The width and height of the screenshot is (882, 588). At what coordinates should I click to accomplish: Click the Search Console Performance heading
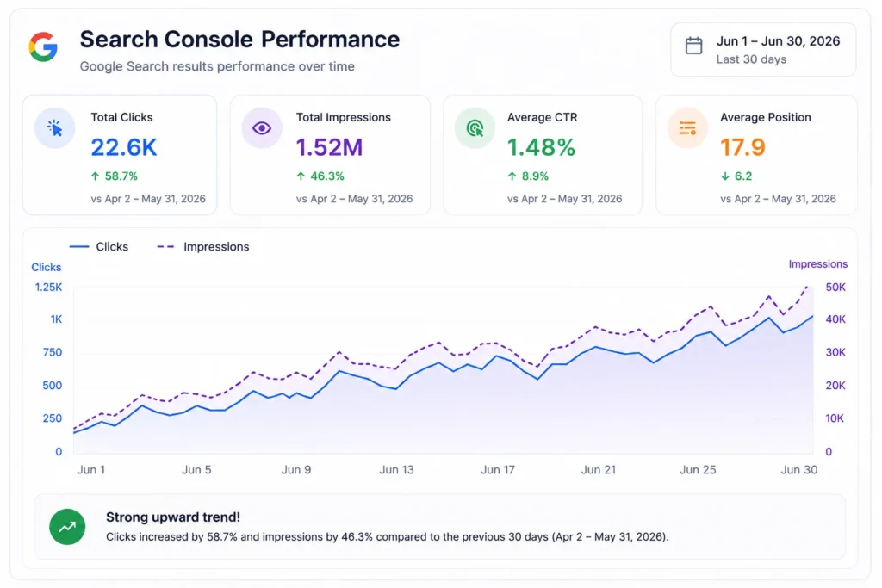tap(239, 40)
